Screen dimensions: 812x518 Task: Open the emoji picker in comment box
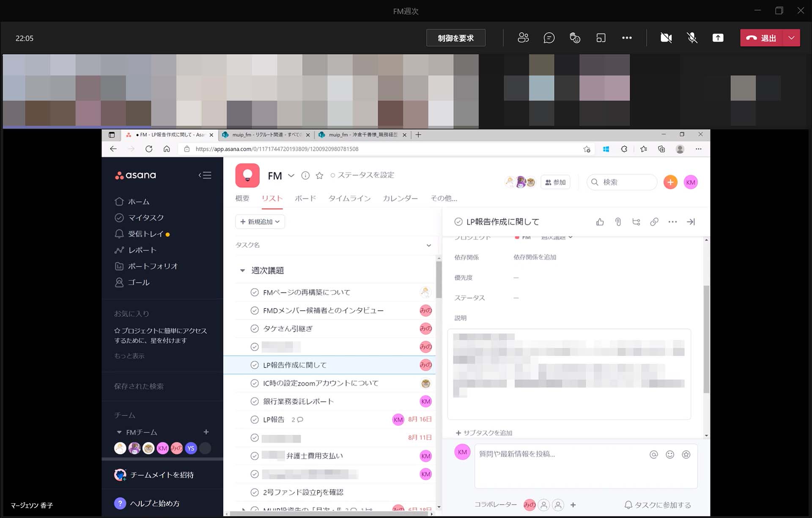pyautogui.click(x=670, y=454)
